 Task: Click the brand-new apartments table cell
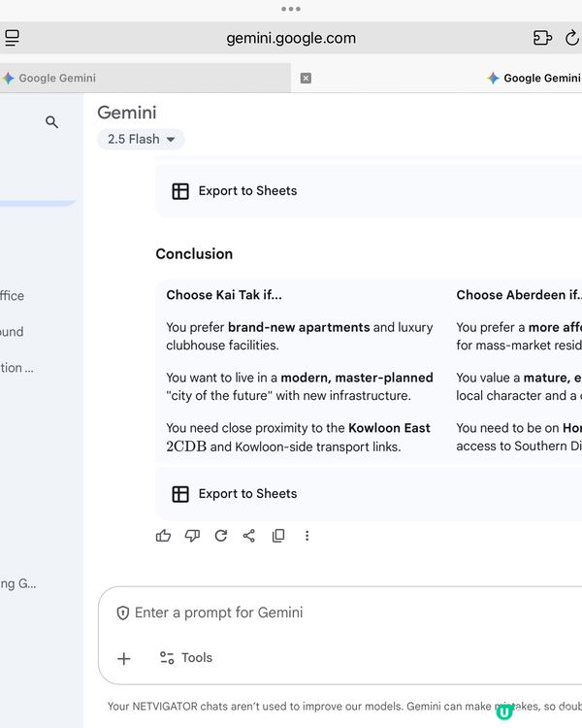300,336
